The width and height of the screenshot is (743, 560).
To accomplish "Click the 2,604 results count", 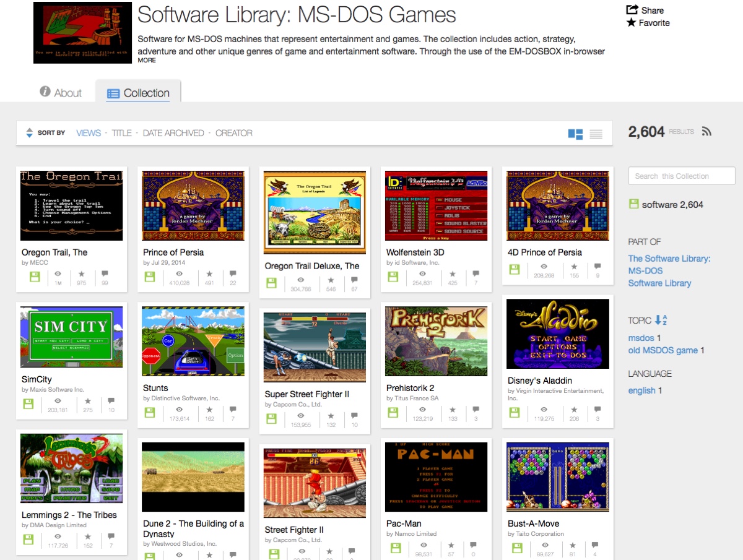I will (x=646, y=132).
